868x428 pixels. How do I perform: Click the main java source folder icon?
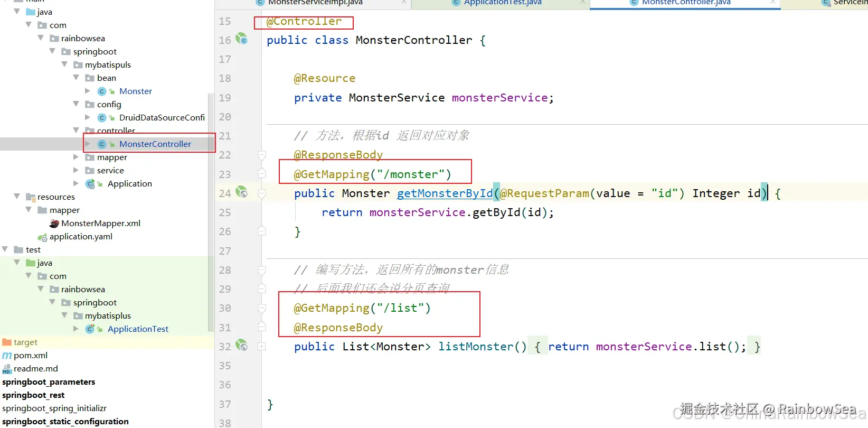pos(31,12)
